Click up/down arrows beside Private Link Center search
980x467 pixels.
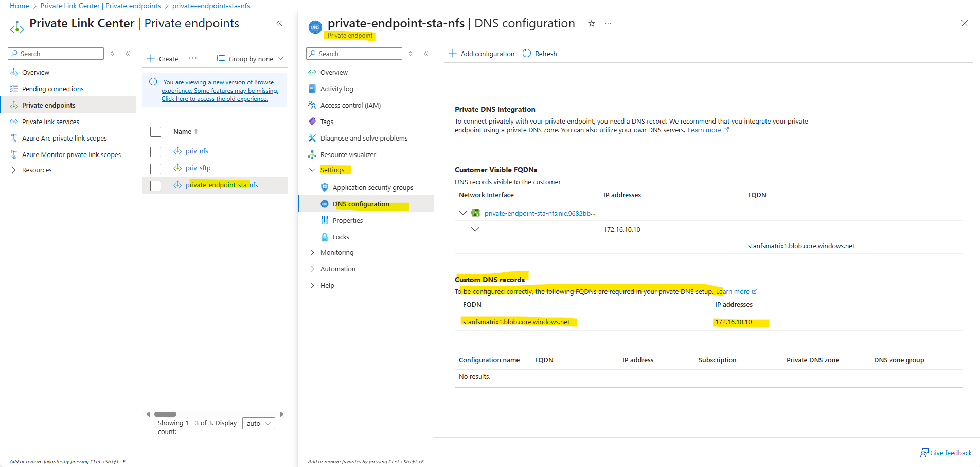coord(112,54)
